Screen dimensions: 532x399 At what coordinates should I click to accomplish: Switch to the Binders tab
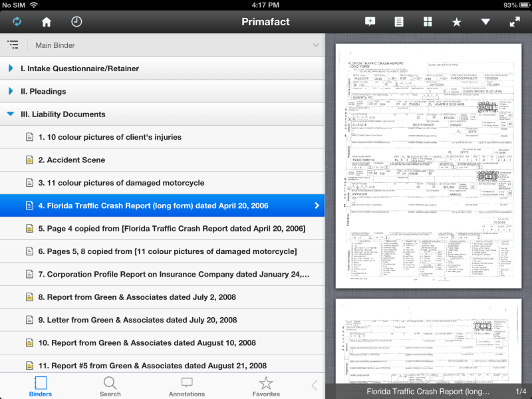pos(41,386)
